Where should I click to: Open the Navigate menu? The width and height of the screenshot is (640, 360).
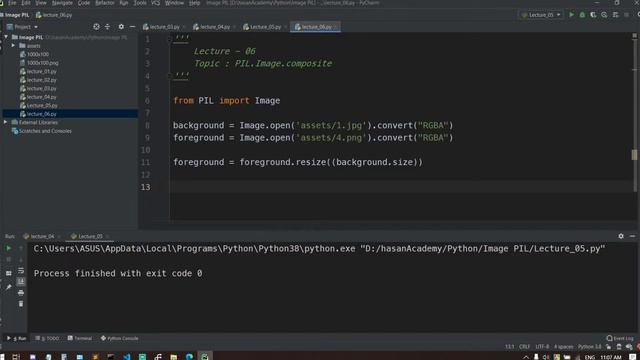62,3
